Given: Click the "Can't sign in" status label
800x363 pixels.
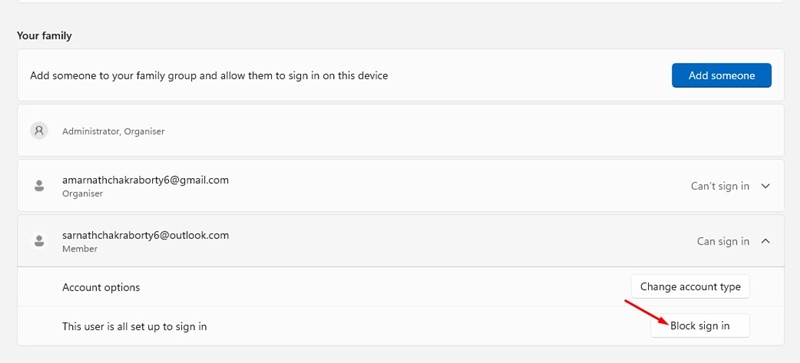Looking at the screenshot, I should tap(720, 186).
